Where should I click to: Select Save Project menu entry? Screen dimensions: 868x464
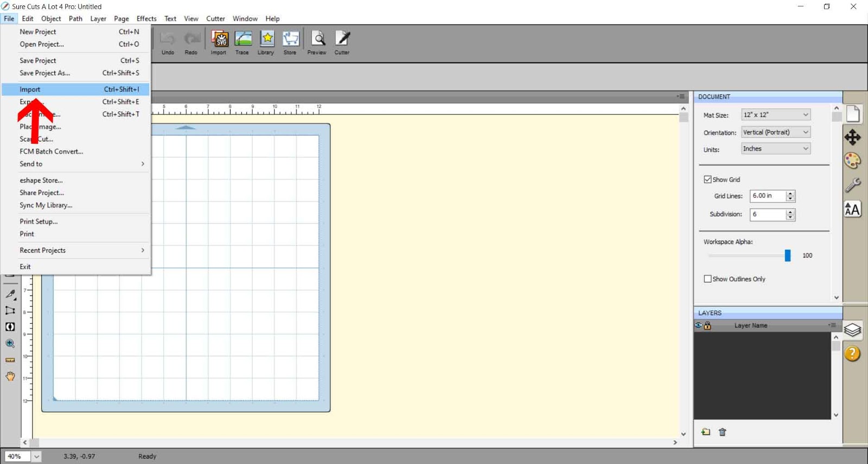pyautogui.click(x=75, y=61)
